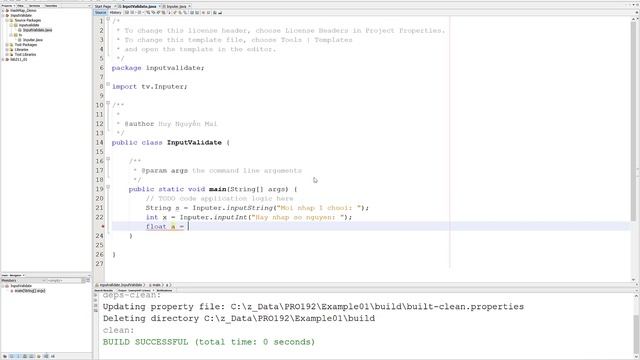Collapse the license comment fold at line 1
This screenshot has width=640, height=360.
108,19
